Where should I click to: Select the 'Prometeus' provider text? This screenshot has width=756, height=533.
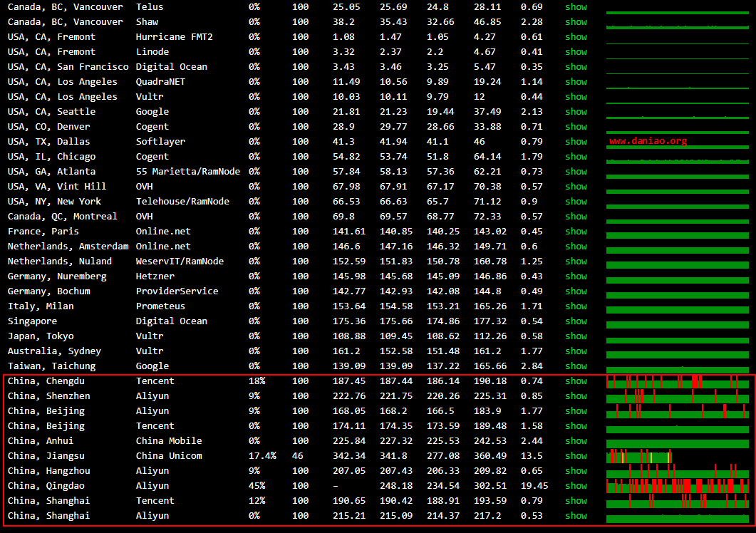tap(160, 306)
